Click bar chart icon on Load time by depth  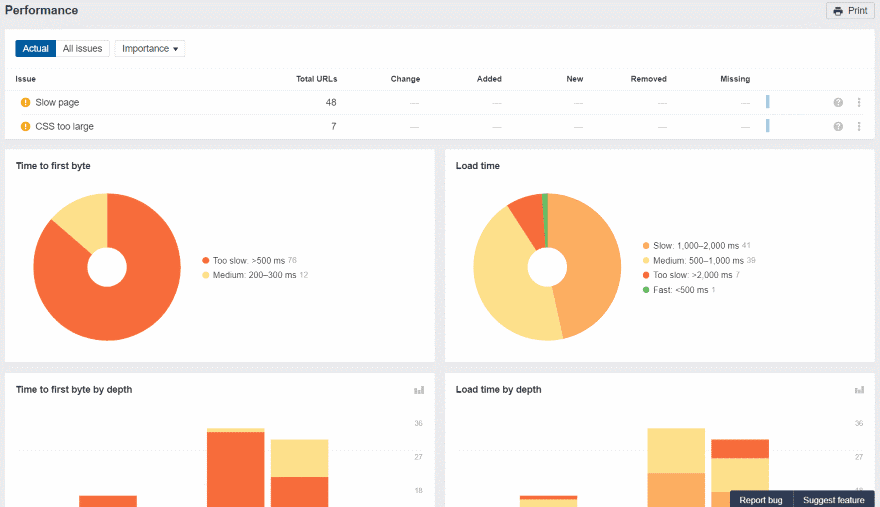(859, 390)
